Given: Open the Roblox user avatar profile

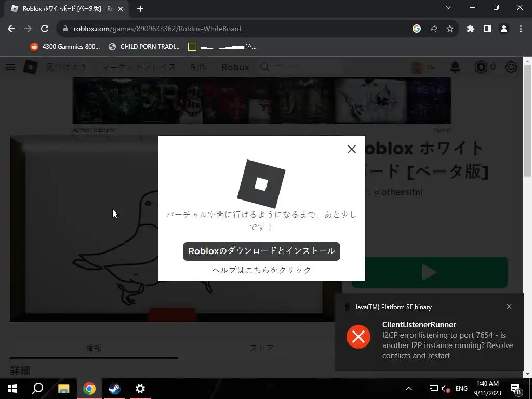Looking at the screenshot, I should (x=417, y=67).
